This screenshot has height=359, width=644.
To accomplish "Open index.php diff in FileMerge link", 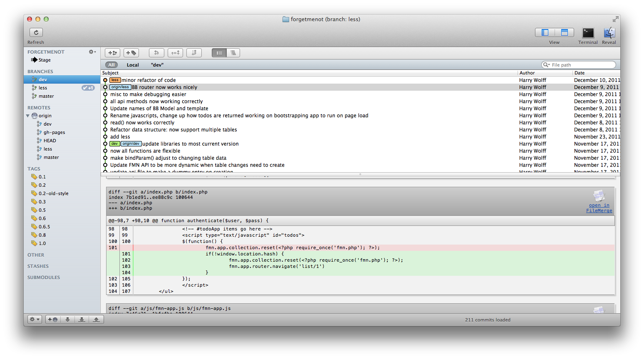I will coord(599,208).
